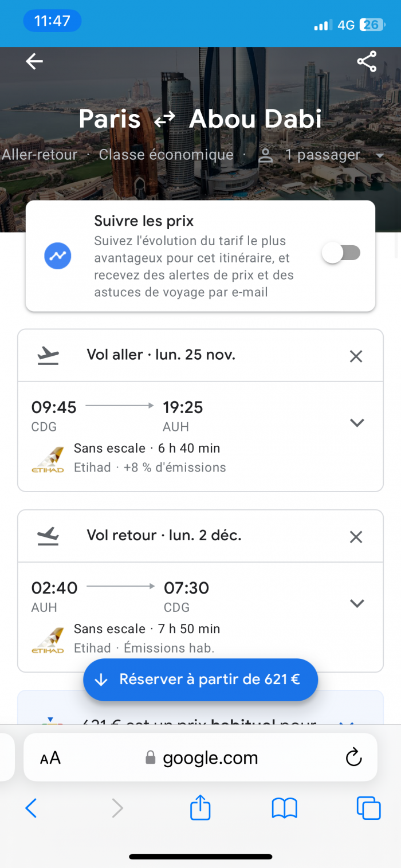The height and width of the screenshot is (868, 401).
Task: Select the Aller-retour trip type
Action: (39, 155)
